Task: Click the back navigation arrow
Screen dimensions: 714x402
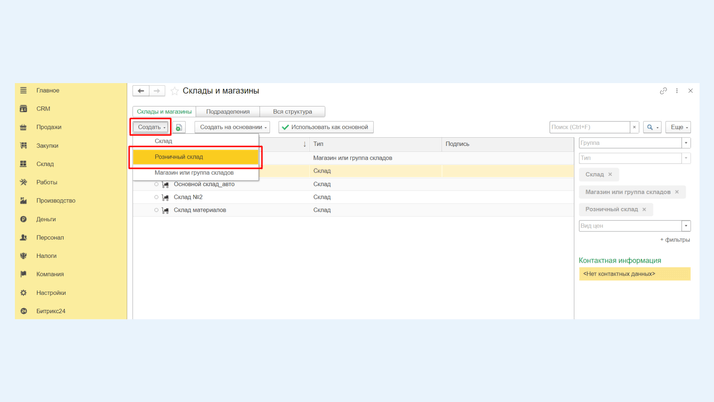Action: pyautogui.click(x=141, y=91)
